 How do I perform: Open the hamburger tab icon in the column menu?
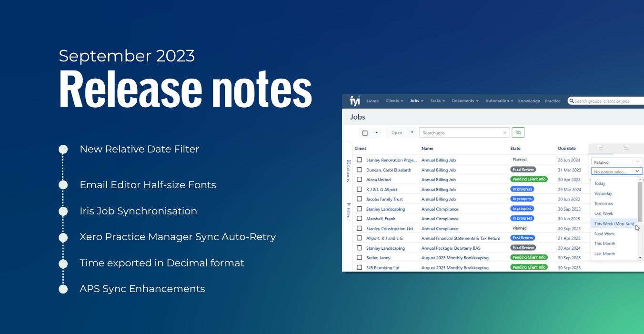tap(626, 149)
